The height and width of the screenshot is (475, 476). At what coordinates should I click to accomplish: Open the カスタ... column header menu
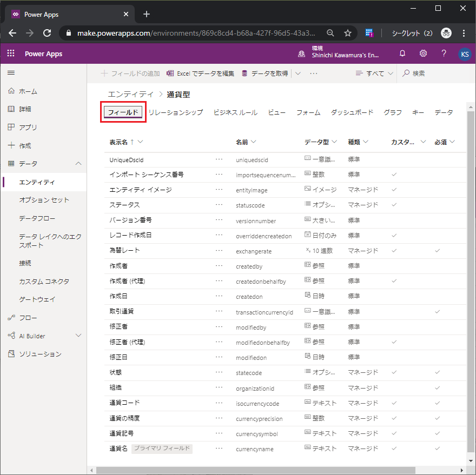423,142
